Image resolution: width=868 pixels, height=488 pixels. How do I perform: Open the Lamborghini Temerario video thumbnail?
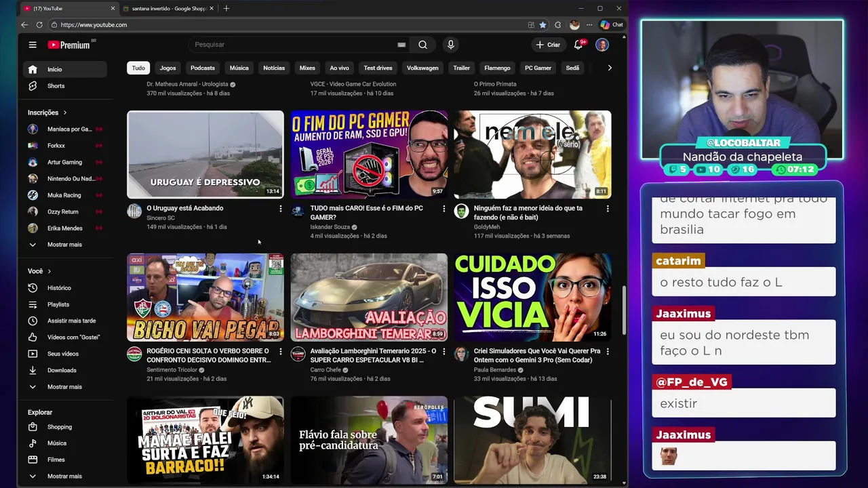pyautogui.click(x=369, y=297)
